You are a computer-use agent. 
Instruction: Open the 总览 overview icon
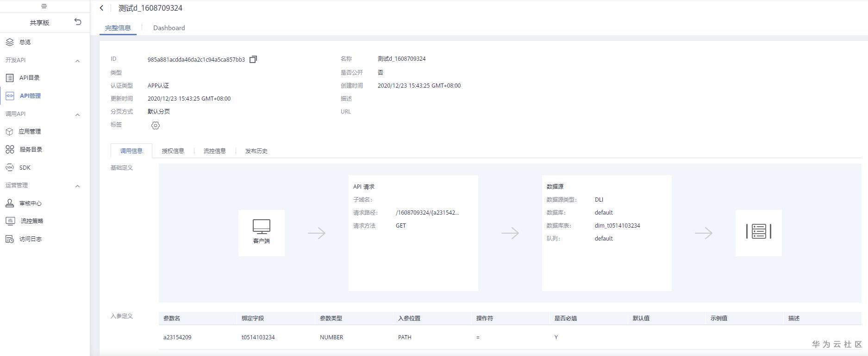pyautogui.click(x=10, y=42)
